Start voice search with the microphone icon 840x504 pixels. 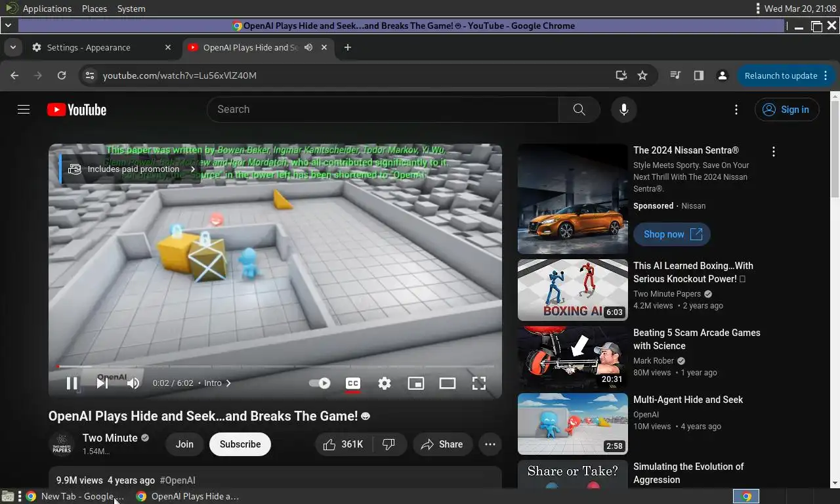(624, 110)
